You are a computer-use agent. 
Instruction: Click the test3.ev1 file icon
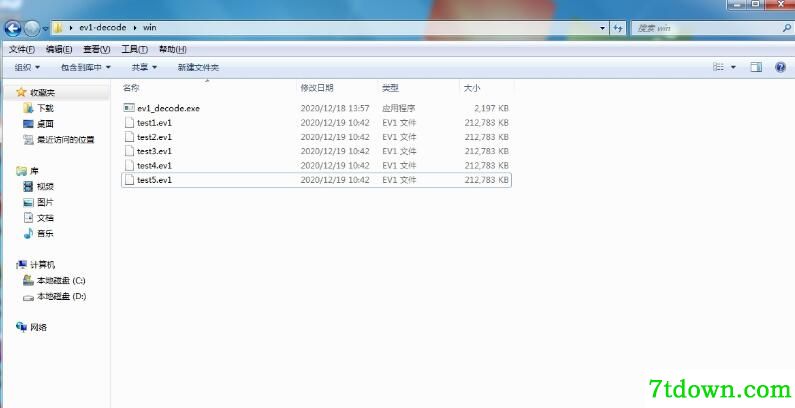(x=129, y=151)
